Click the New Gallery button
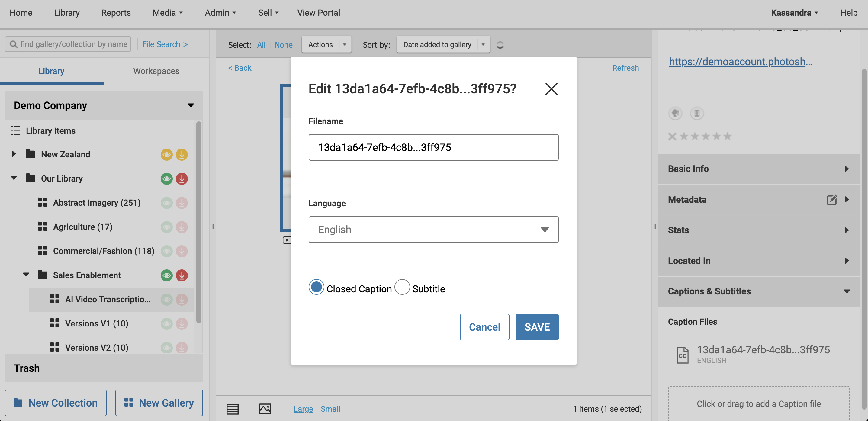This screenshot has height=421, width=868. tap(159, 403)
